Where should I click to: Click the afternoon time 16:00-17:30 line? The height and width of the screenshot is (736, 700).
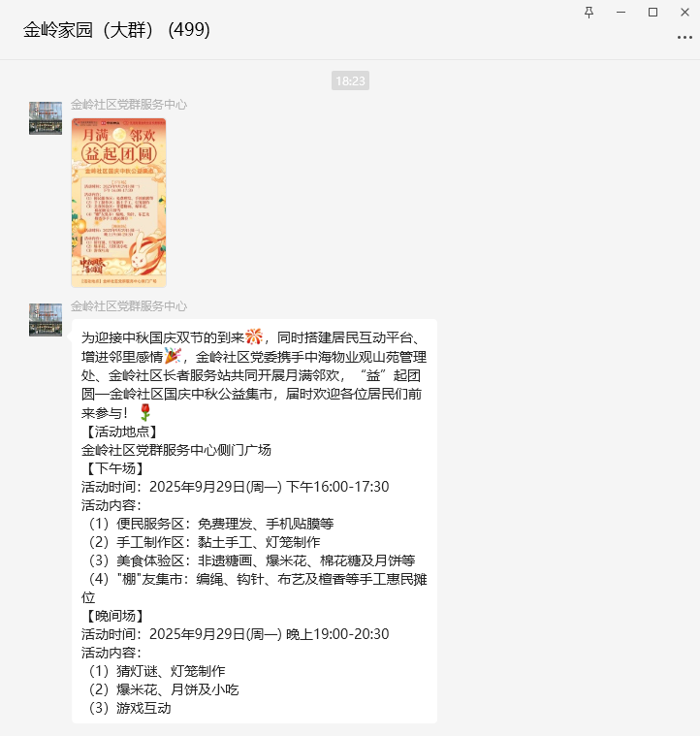coord(235,487)
